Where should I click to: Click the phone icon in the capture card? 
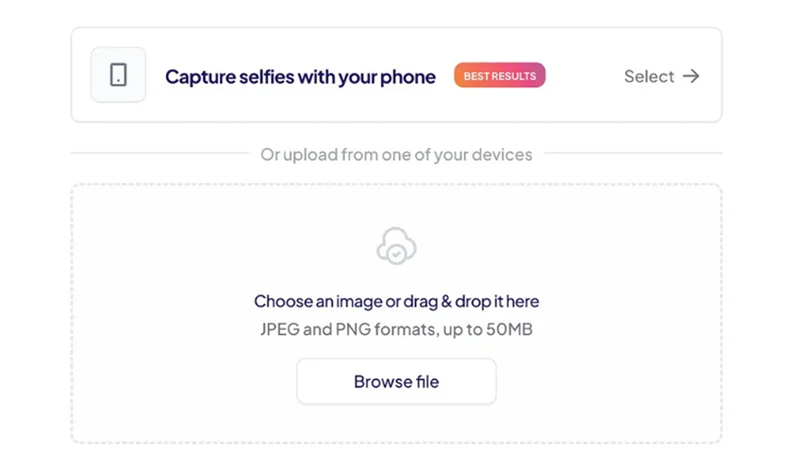(x=118, y=75)
